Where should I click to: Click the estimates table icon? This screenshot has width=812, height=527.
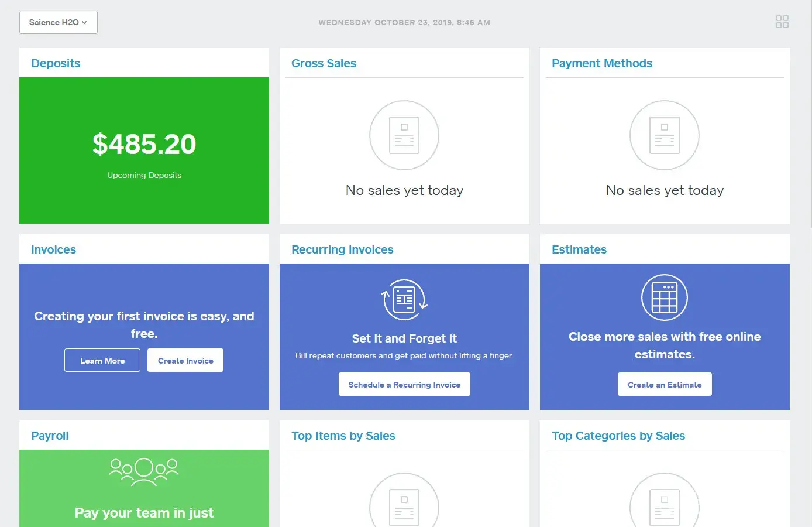coord(665,297)
